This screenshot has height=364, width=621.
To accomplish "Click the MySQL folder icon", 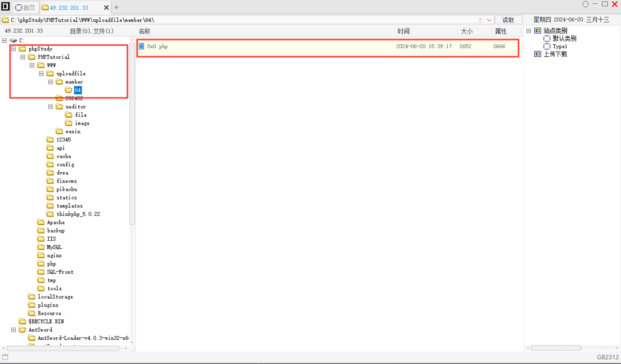I will 41,247.
